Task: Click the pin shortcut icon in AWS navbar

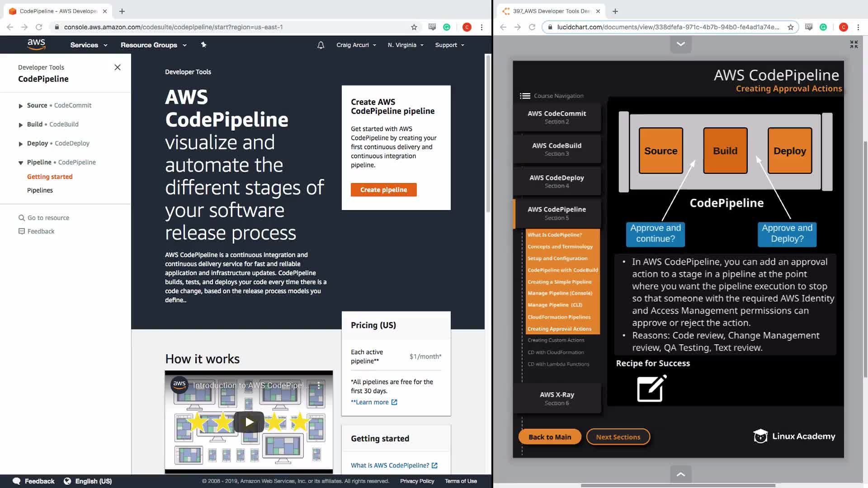Action: tap(203, 45)
